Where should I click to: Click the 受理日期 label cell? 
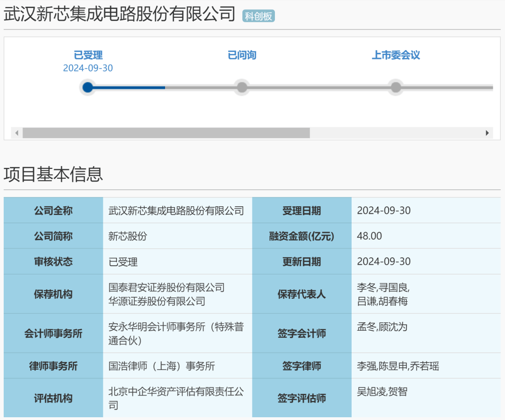point(302,210)
